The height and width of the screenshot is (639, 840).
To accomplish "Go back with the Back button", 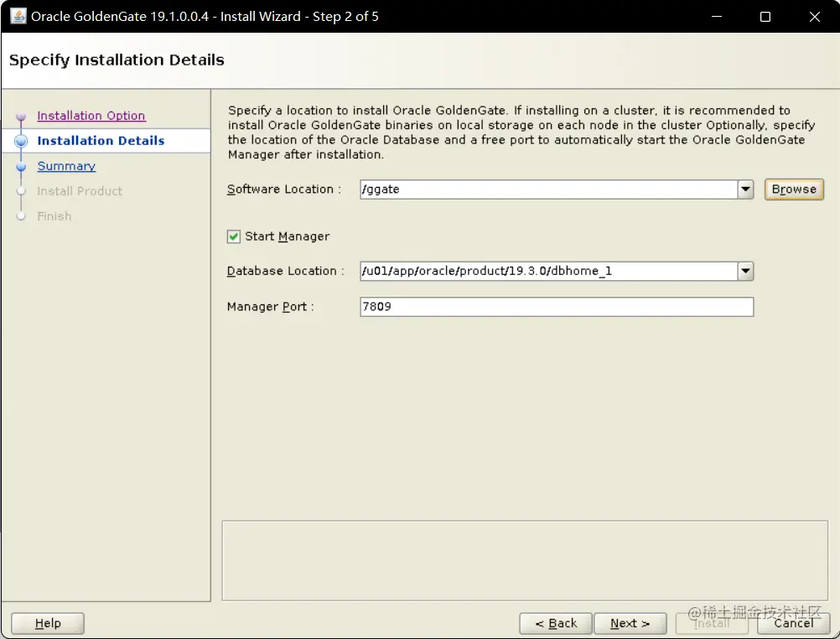I will pyautogui.click(x=556, y=623).
